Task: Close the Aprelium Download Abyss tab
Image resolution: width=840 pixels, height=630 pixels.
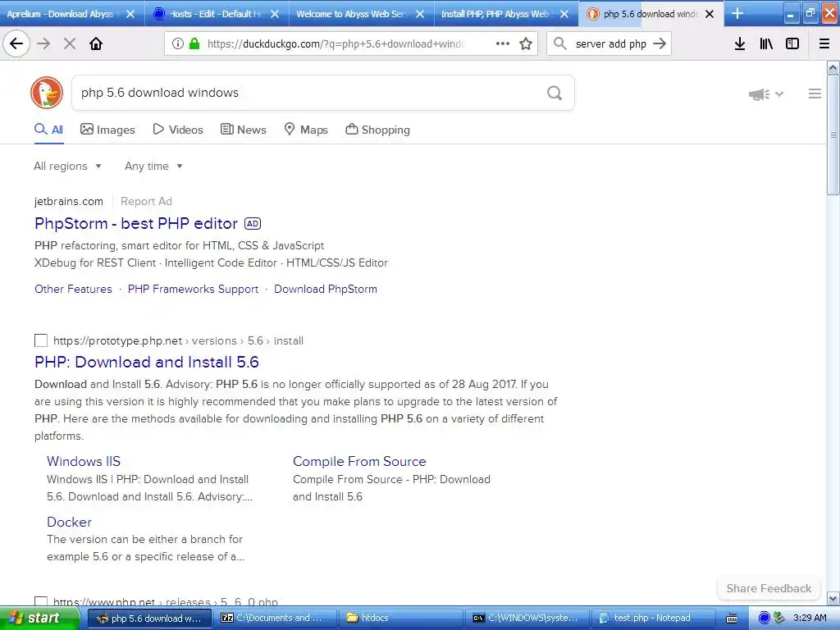Action: coord(130,15)
